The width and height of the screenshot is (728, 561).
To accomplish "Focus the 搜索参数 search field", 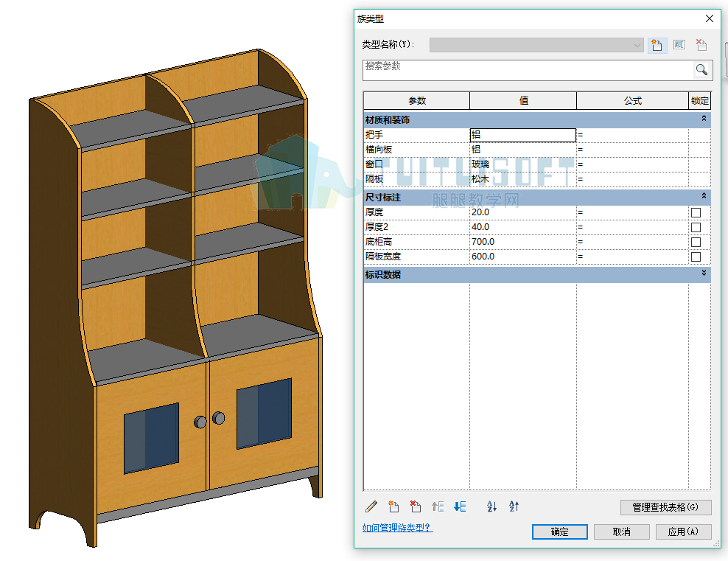I will click(x=528, y=70).
